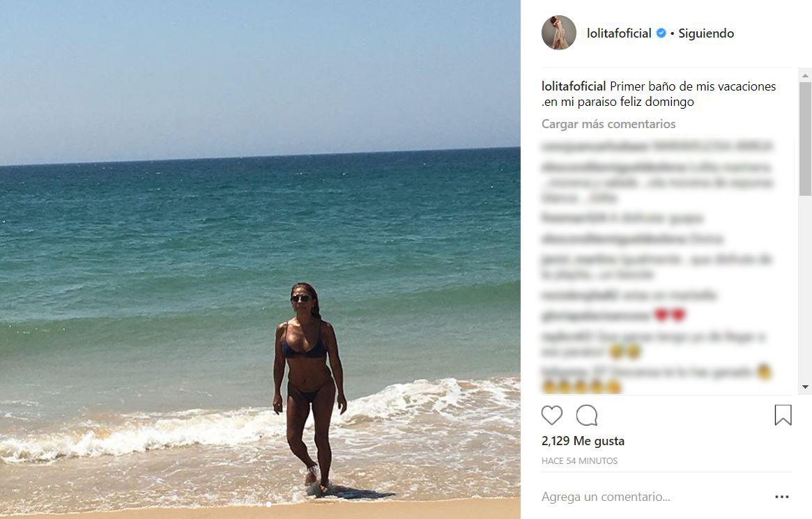Click the red hearts comment line
The height and width of the screenshot is (519, 812).
tap(613, 315)
